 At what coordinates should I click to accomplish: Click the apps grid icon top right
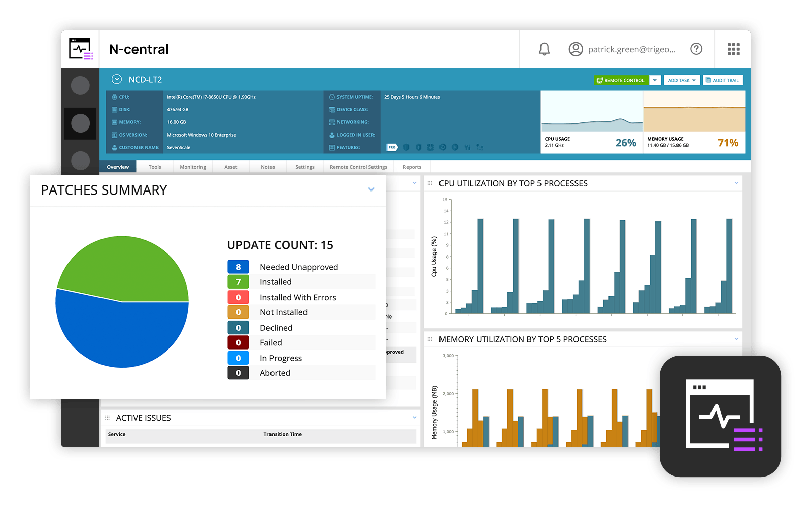tap(733, 49)
